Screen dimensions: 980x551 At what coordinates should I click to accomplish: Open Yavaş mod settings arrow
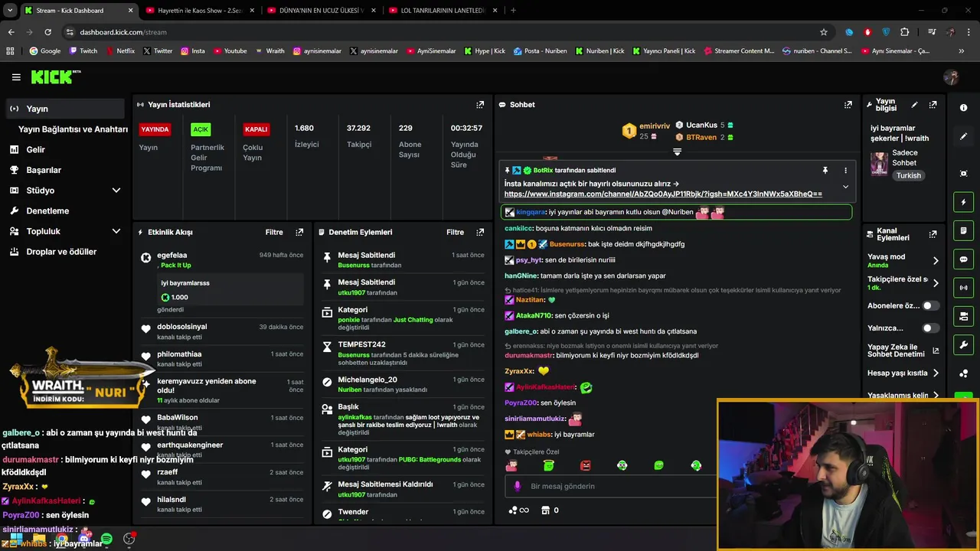tap(936, 260)
